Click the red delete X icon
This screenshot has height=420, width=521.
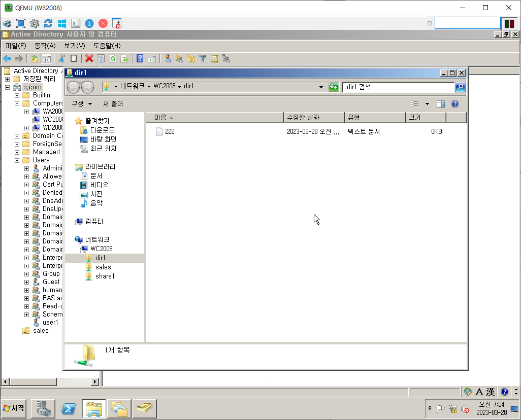click(89, 59)
